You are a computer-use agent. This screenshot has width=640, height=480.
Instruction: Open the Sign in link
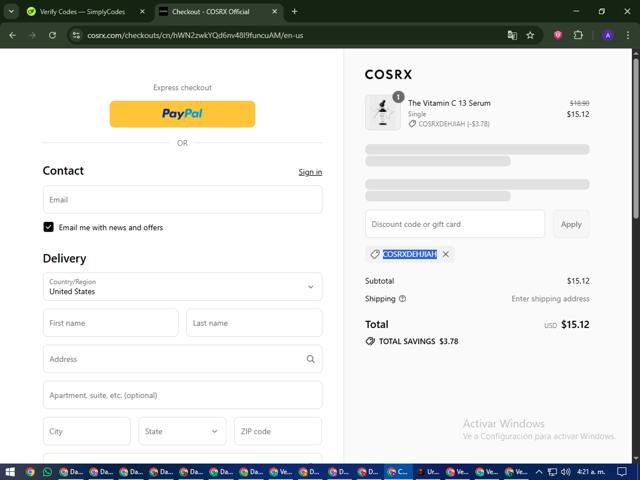click(x=310, y=172)
